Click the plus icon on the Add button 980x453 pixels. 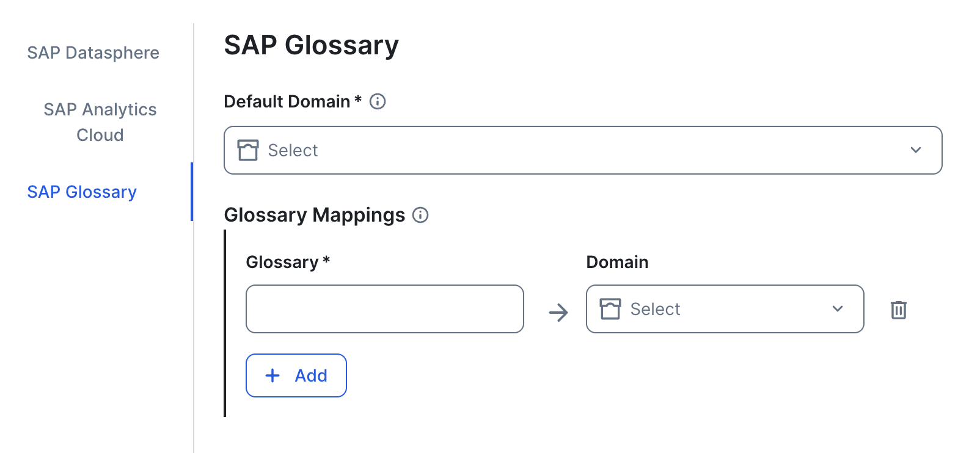click(272, 375)
